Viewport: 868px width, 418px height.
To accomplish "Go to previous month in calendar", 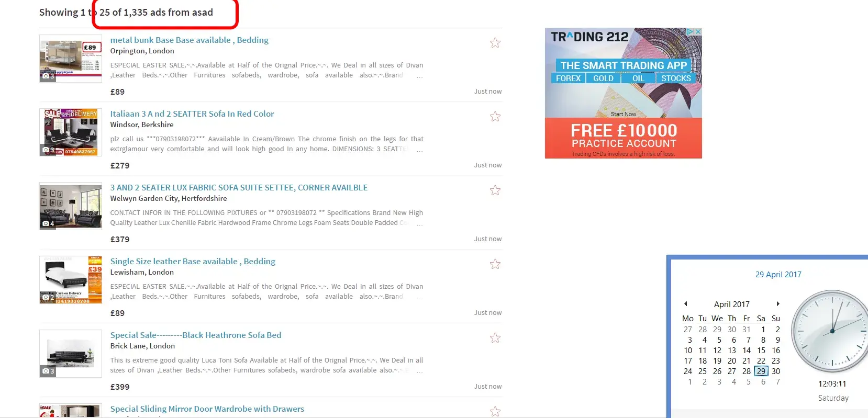I will point(685,304).
